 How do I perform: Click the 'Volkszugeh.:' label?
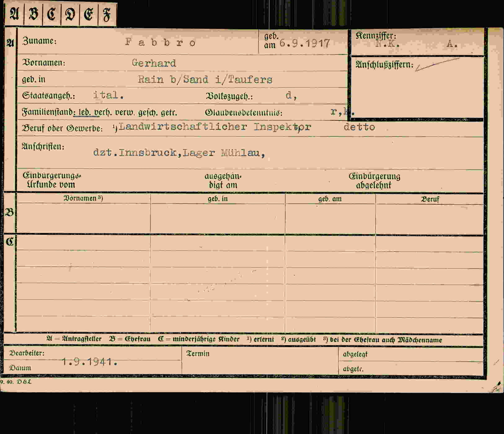229,96
